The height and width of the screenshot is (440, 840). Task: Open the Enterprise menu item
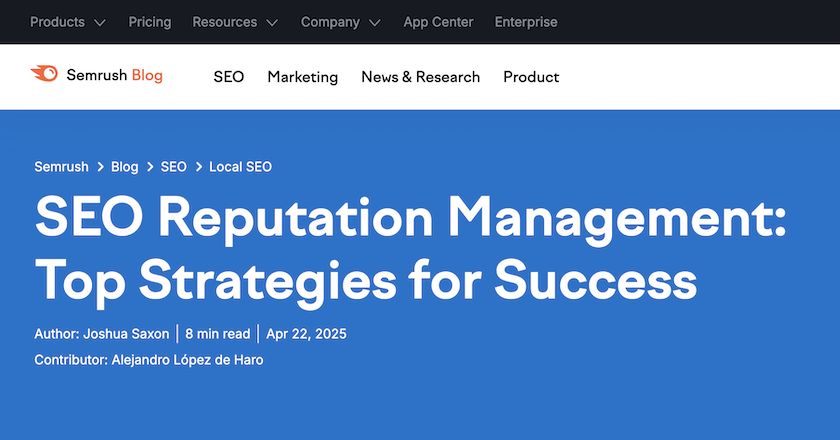point(526,22)
